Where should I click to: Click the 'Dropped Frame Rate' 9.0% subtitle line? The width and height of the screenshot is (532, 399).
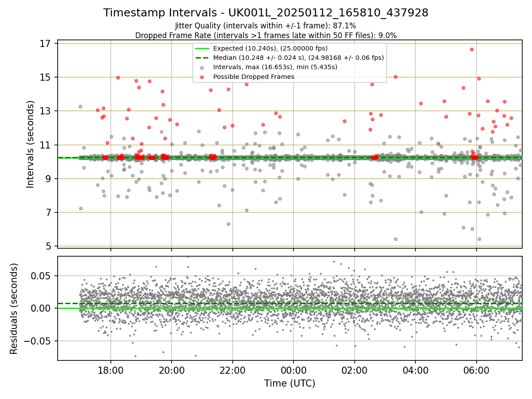266,35
